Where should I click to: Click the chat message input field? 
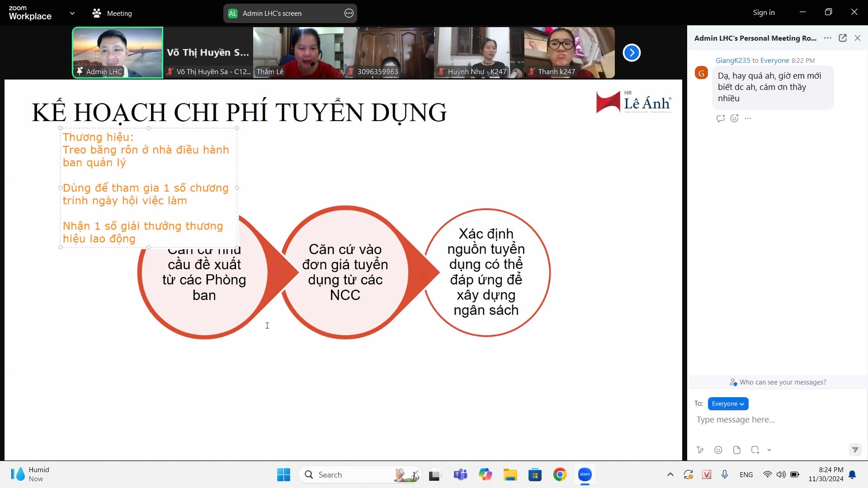[769, 419]
